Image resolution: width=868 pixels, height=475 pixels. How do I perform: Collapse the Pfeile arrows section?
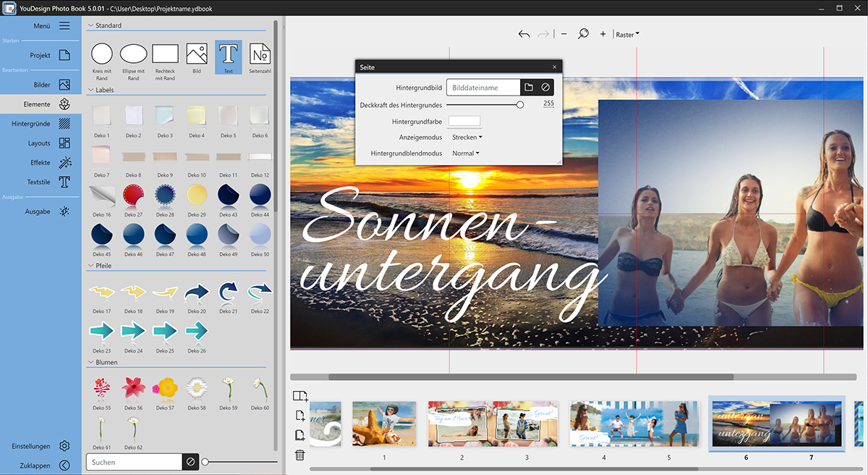tap(90, 266)
